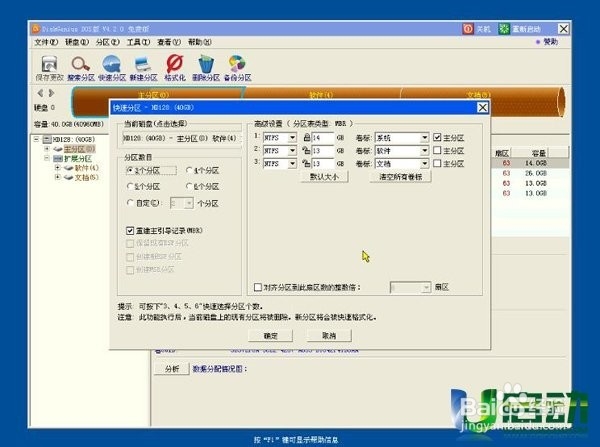This screenshot has height=447, width=600.
Task: Enable primary partition checkbox for row 3
Action: (x=437, y=163)
